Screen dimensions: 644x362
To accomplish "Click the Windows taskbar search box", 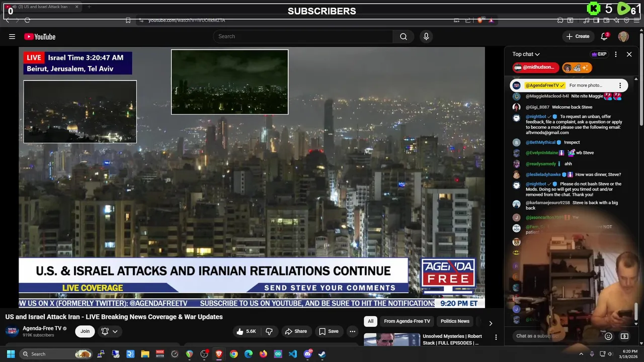I will coord(56,354).
